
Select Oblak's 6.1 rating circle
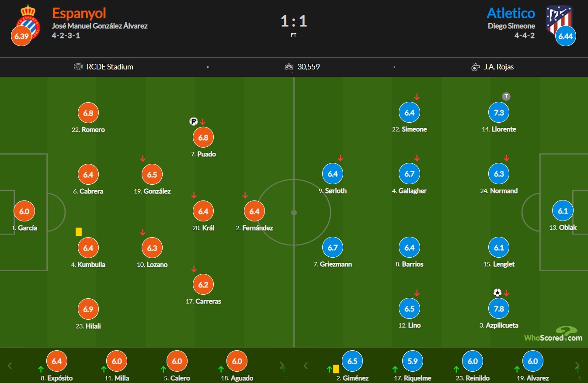pyautogui.click(x=563, y=211)
